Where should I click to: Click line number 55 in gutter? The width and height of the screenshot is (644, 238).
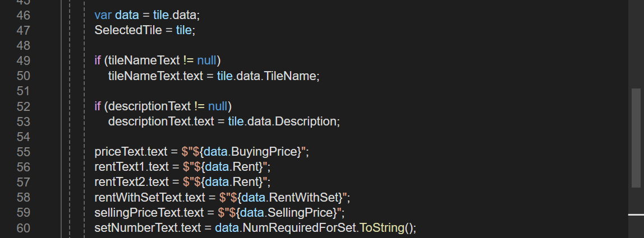click(x=24, y=152)
